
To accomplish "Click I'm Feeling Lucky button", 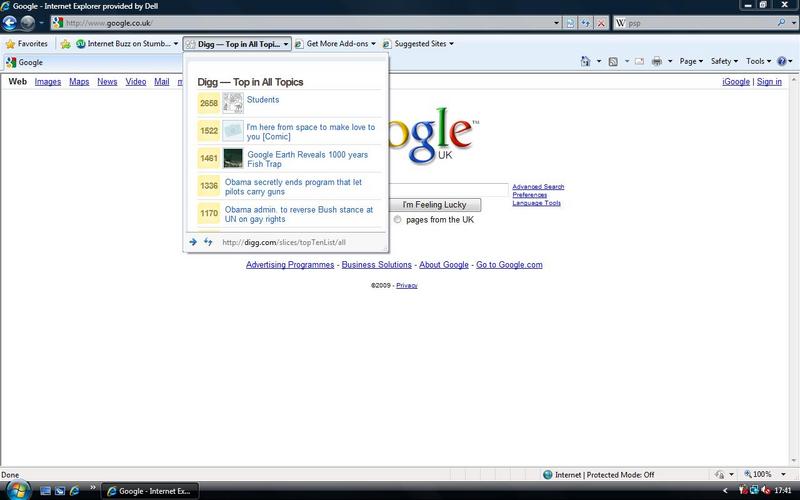I will click(x=434, y=205).
